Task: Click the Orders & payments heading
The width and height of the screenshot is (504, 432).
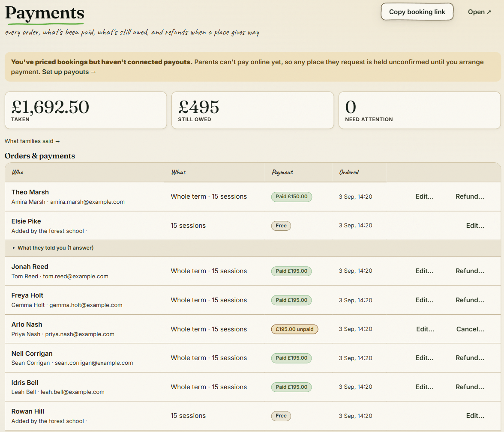Action: coord(40,156)
